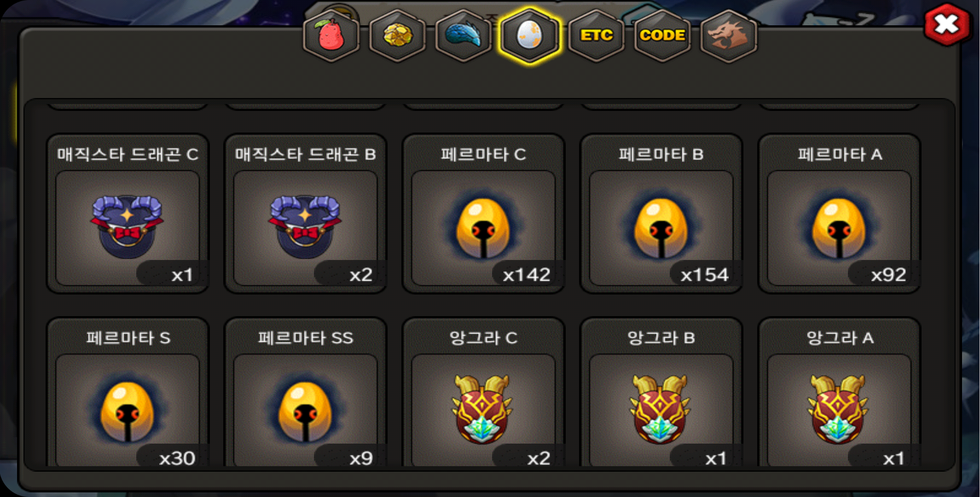Switch to the ETC tab

pos(596,35)
